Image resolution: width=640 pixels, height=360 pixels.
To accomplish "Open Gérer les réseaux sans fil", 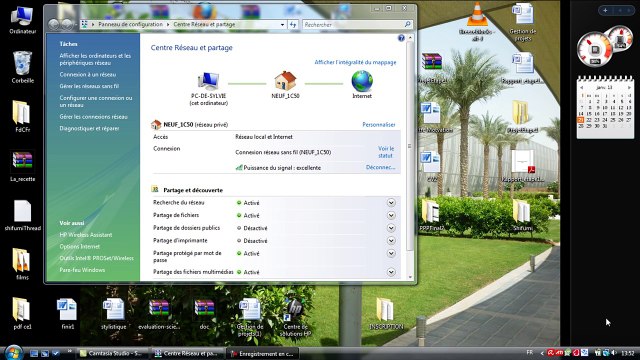I will click(89, 86).
